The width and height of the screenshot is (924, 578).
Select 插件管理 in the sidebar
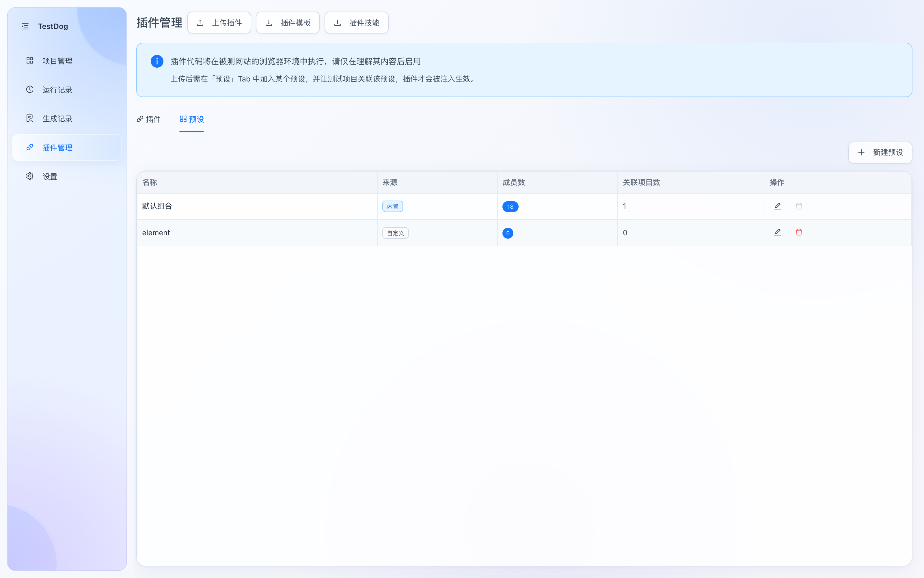pyautogui.click(x=67, y=148)
